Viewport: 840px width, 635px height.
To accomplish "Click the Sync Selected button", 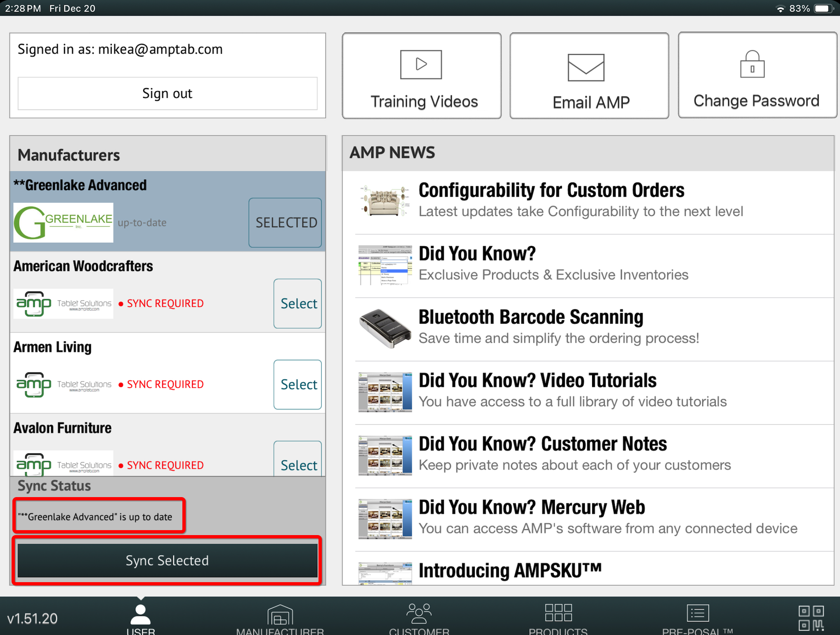I will (x=167, y=560).
